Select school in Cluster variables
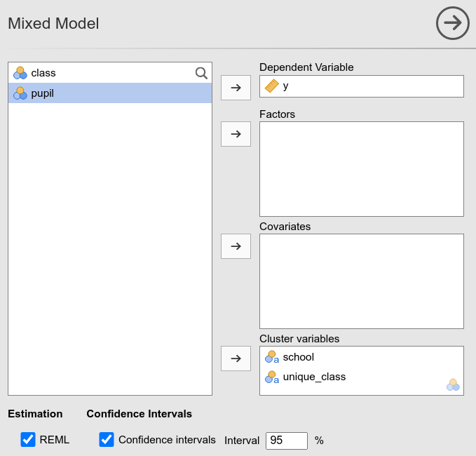 [x=362, y=357]
